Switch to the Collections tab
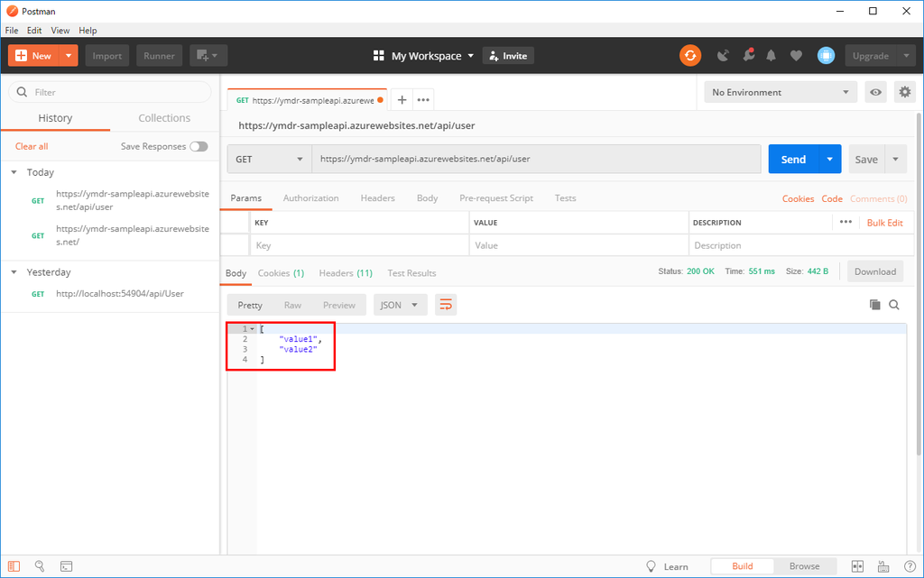The width and height of the screenshot is (924, 578). coord(164,118)
